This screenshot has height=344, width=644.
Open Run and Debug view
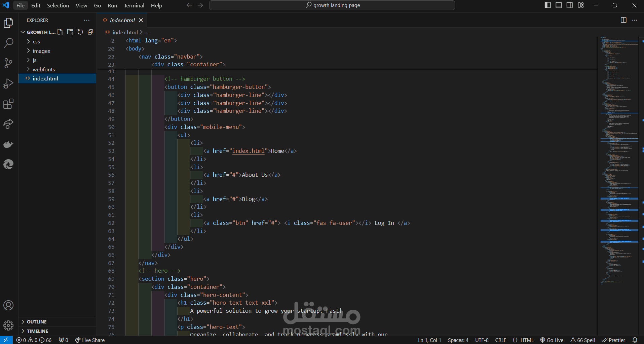pyautogui.click(x=8, y=83)
